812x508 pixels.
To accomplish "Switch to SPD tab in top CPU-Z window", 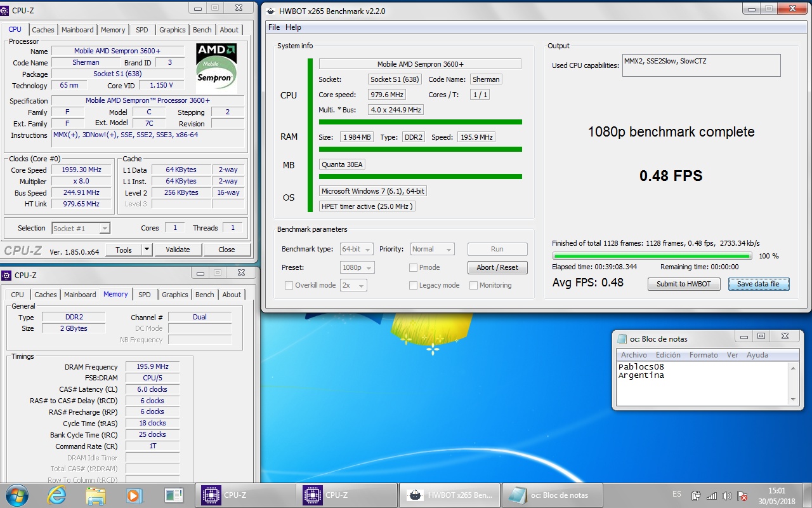I will pyautogui.click(x=142, y=30).
